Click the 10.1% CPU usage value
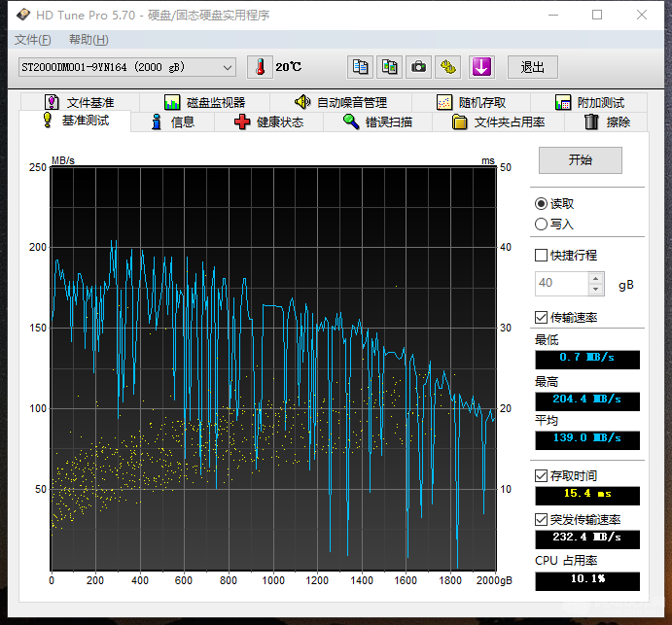 click(587, 581)
